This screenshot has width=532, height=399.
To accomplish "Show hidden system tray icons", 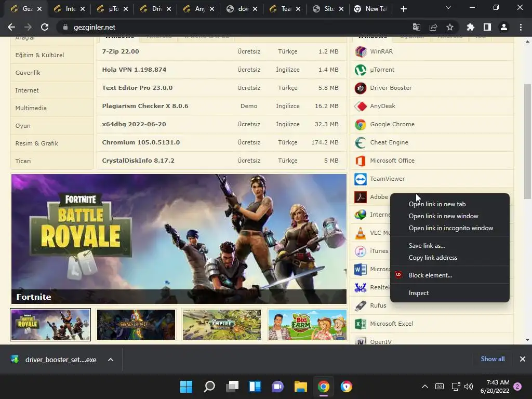I will (425, 387).
